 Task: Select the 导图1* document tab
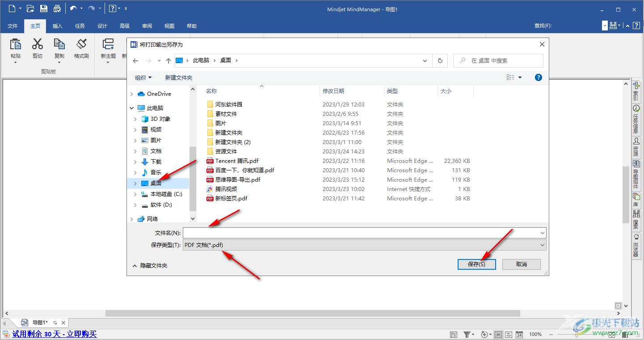41,323
